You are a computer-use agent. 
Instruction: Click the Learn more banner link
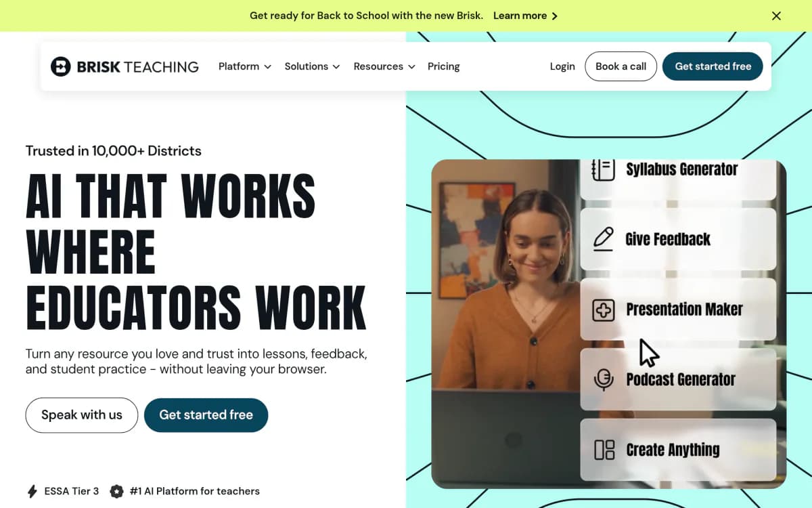pos(525,16)
